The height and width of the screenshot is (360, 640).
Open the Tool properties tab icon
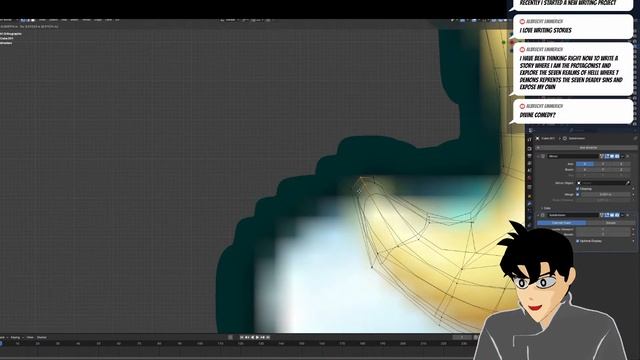(x=529, y=140)
